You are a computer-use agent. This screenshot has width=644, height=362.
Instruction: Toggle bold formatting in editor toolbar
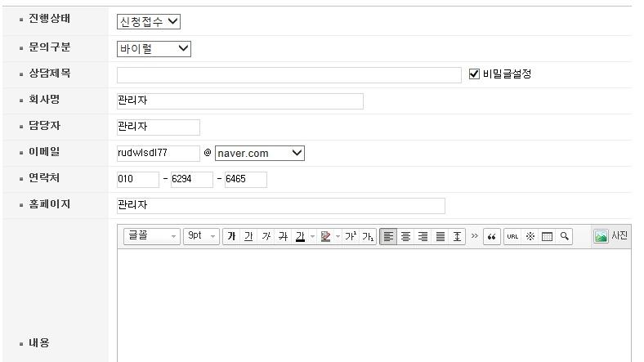231,236
